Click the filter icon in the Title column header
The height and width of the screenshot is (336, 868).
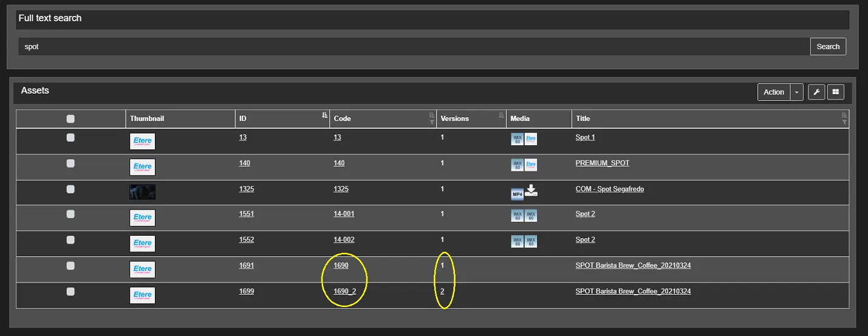coord(844,122)
